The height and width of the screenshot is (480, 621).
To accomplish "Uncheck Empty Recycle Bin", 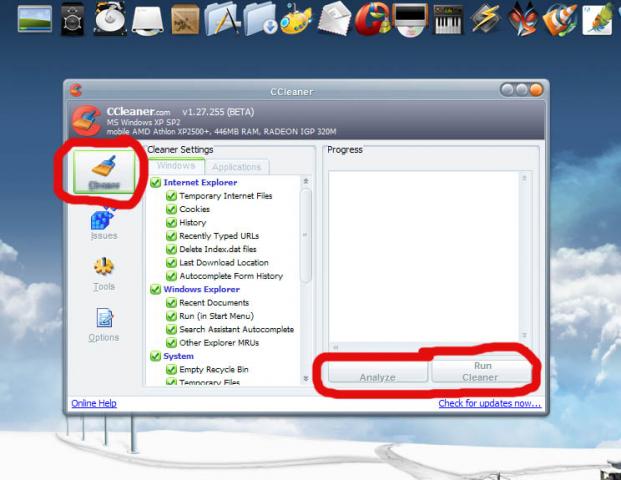I will [171, 370].
